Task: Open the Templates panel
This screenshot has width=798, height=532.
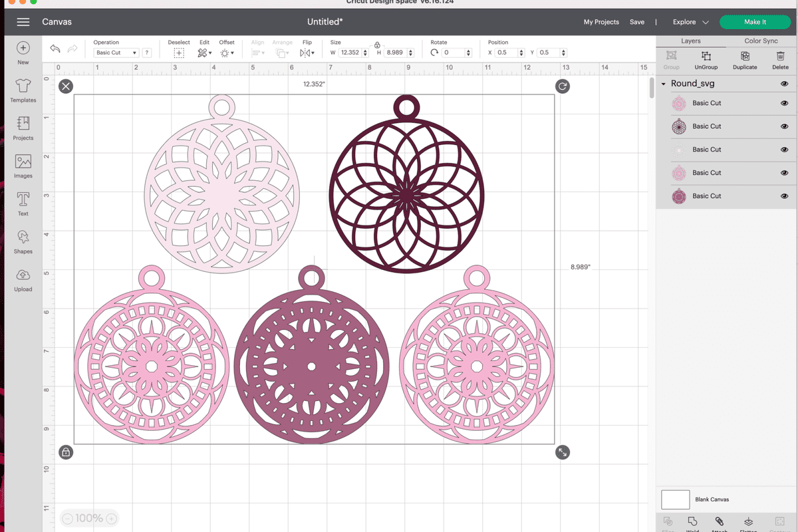Action: [23, 86]
